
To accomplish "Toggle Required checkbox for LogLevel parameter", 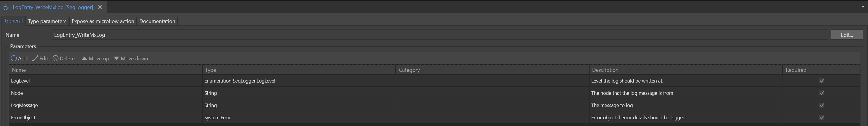I will [x=822, y=81].
